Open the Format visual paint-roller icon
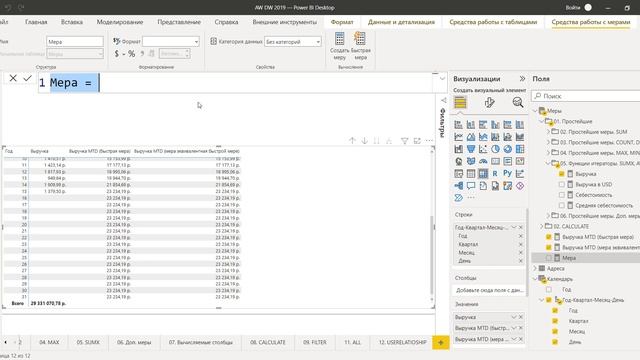The image size is (640, 360). point(489,102)
